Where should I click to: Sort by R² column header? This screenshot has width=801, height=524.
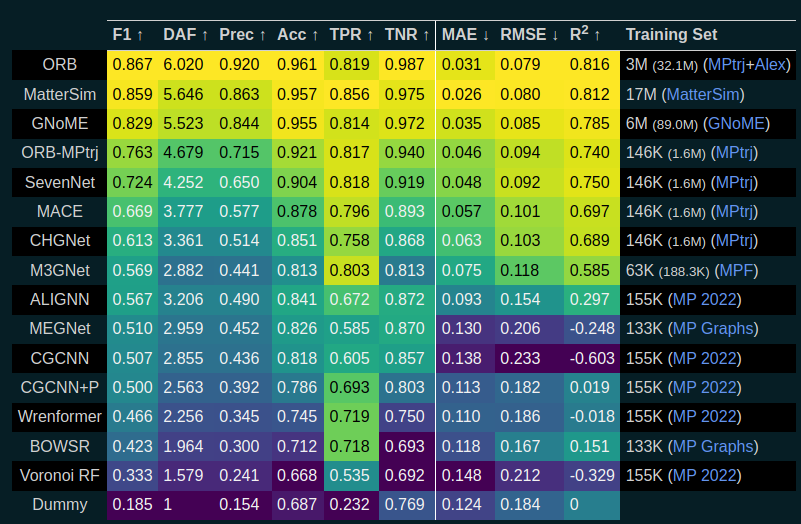585,35
